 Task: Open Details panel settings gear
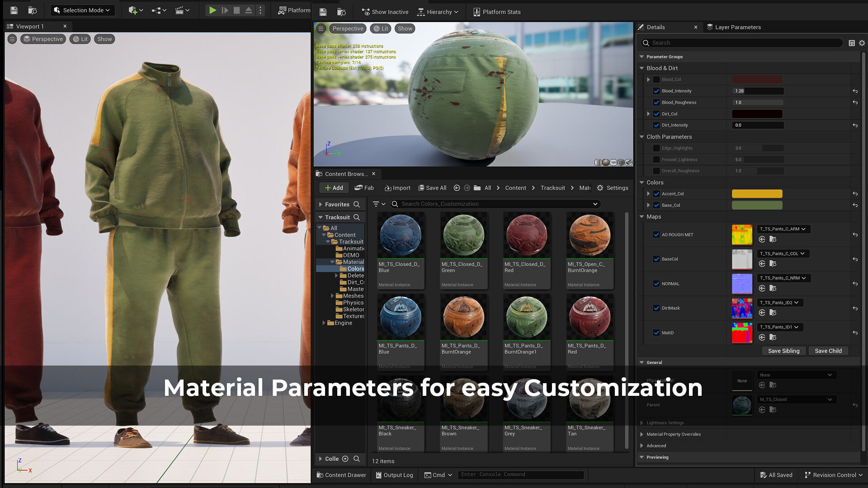[x=862, y=43]
